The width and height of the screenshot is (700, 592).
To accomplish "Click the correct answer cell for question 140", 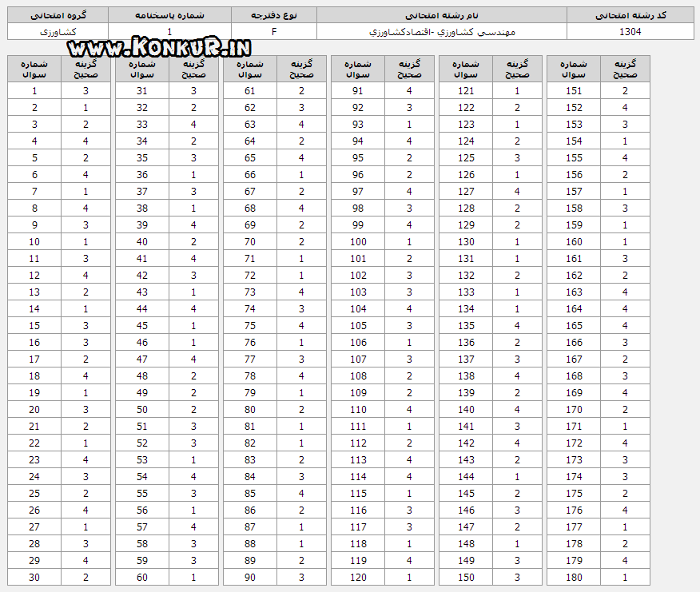I will [x=518, y=410].
